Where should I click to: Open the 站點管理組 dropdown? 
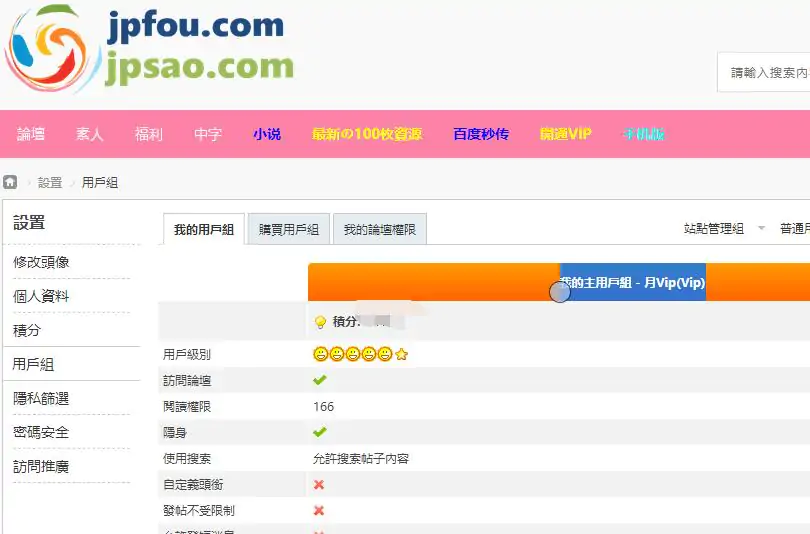724,228
